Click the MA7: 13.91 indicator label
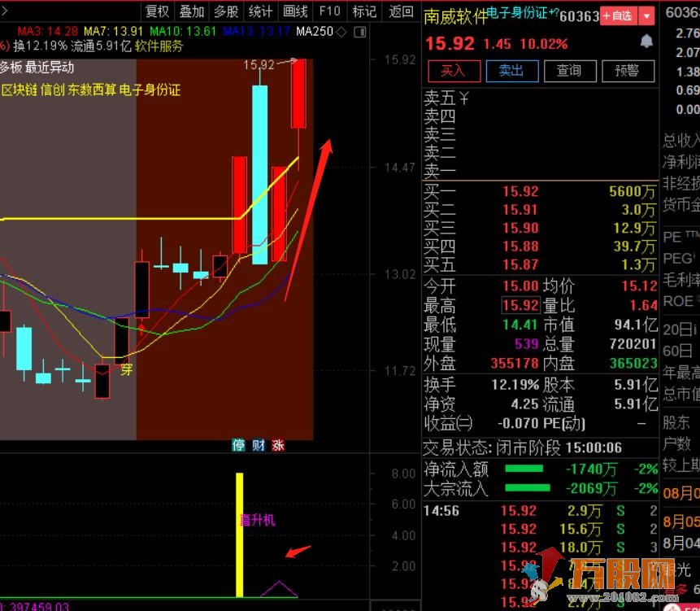This screenshot has width=700, height=611. coord(113,31)
